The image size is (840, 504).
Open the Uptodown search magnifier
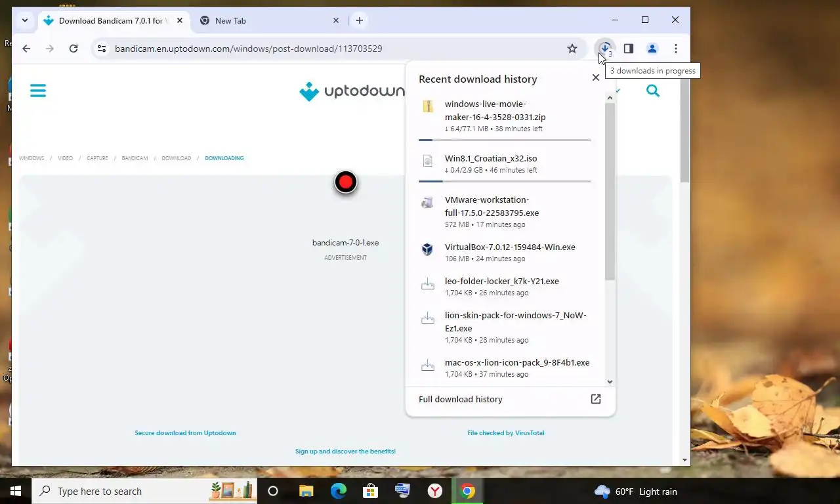tap(653, 91)
